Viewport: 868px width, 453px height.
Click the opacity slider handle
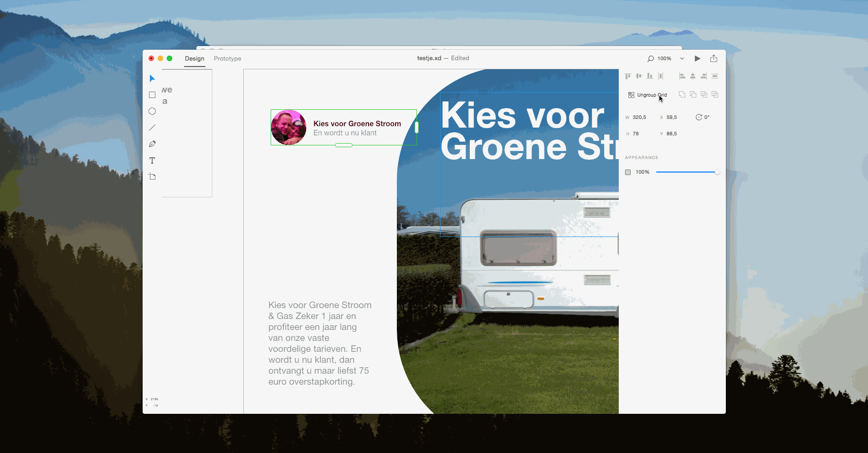[717, 172]
